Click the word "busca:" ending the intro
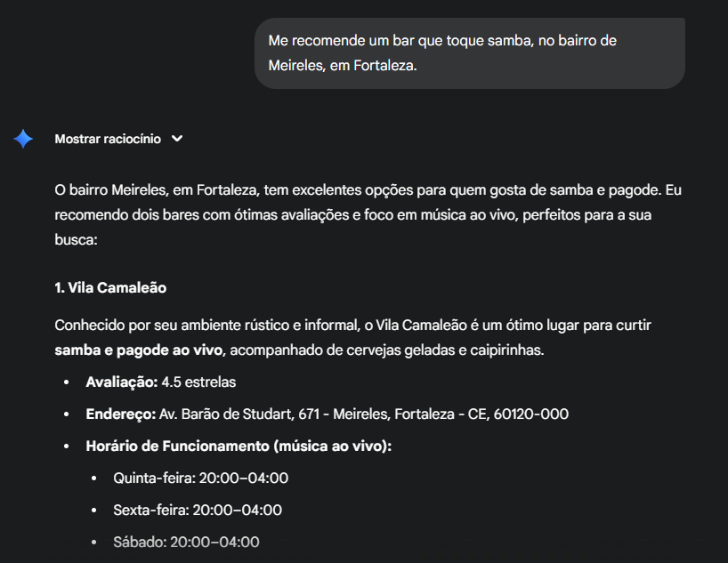 click(x=76, y=239)
